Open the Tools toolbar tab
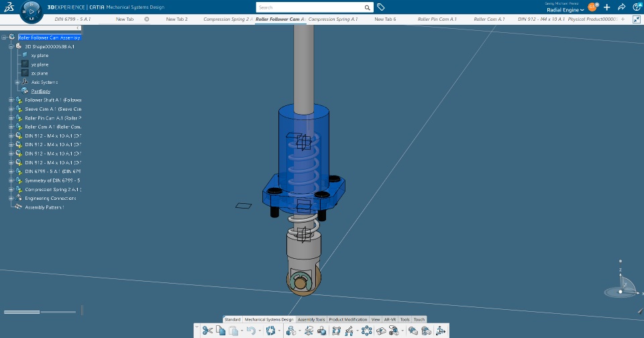Screen dimensions: 644x338 point(405,319)
